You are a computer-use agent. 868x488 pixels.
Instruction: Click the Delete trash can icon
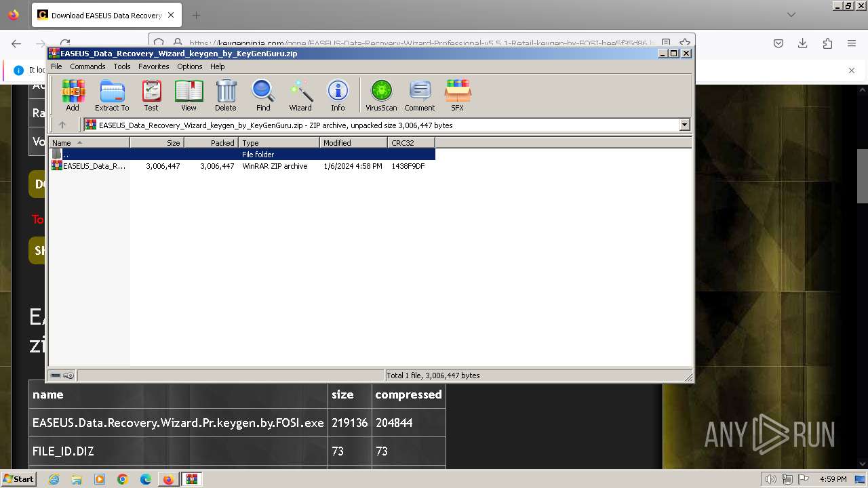coord(226,95)
